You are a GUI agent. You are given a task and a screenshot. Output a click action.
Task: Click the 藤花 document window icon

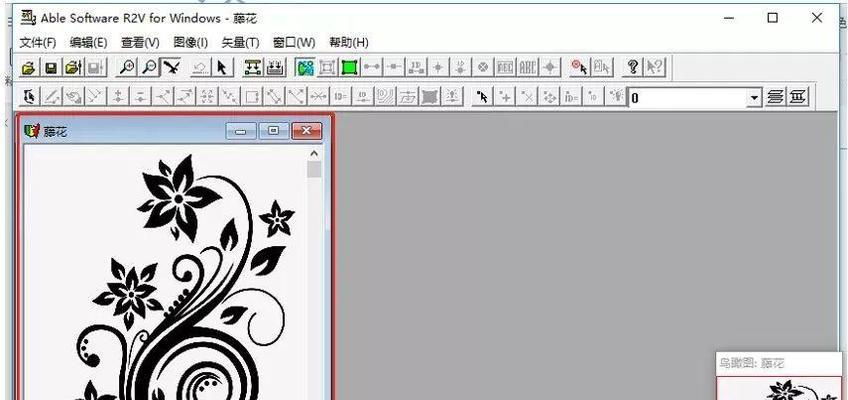tap(32, 131)
